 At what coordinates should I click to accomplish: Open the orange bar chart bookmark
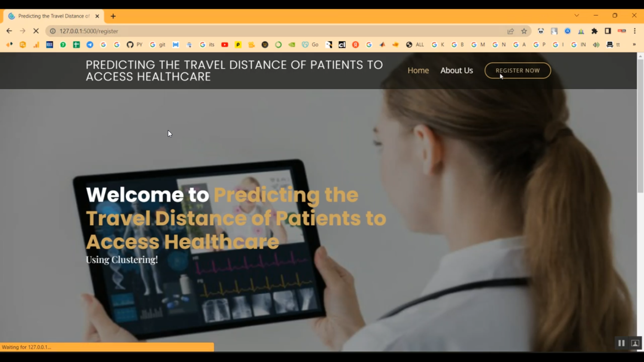[36, 45]
